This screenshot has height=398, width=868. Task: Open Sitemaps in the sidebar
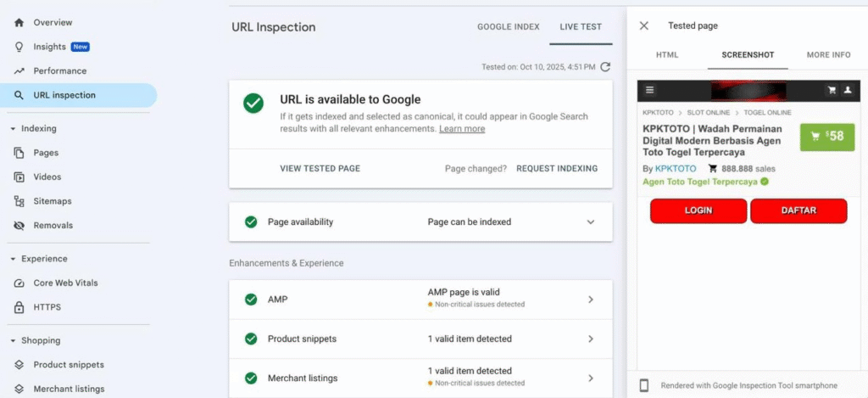pyautogui.click(x=52, y=201)
